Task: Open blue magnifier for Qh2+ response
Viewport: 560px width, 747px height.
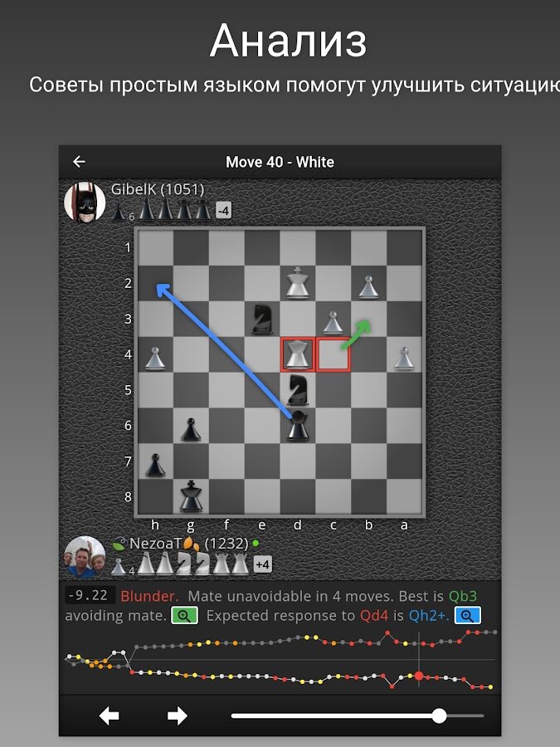Action: point(468,616)
